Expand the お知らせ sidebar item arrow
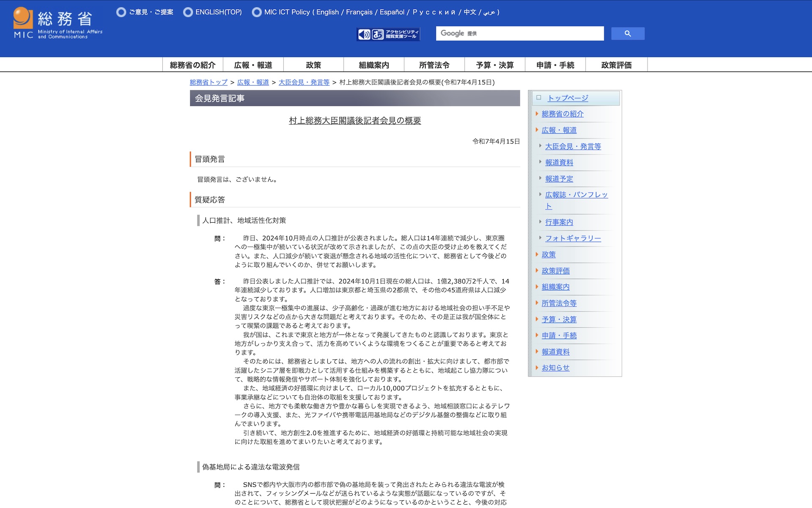This screenshot has width=812, height=508. point(537,368)
